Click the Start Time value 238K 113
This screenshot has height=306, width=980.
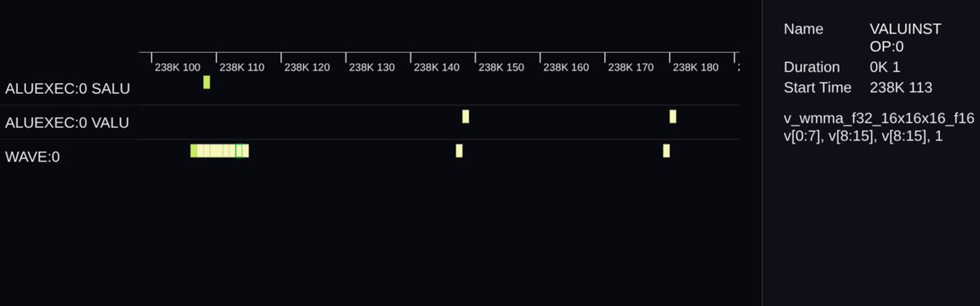902,87
